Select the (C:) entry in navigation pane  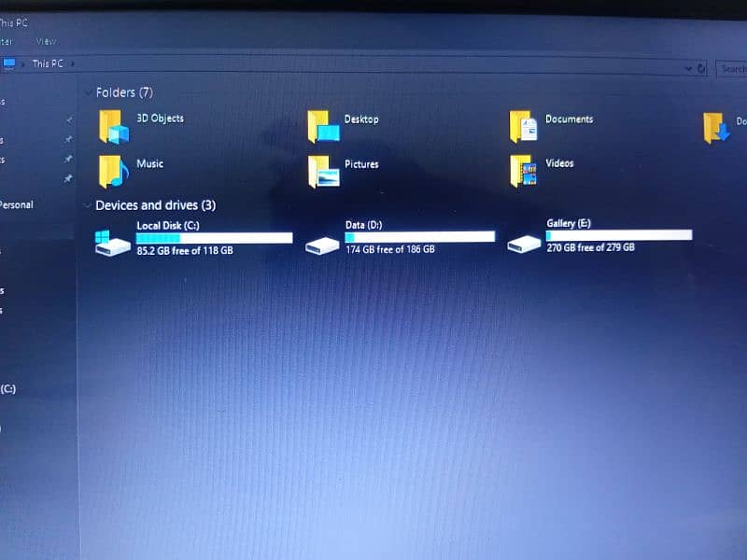click(x=8, y=388)
